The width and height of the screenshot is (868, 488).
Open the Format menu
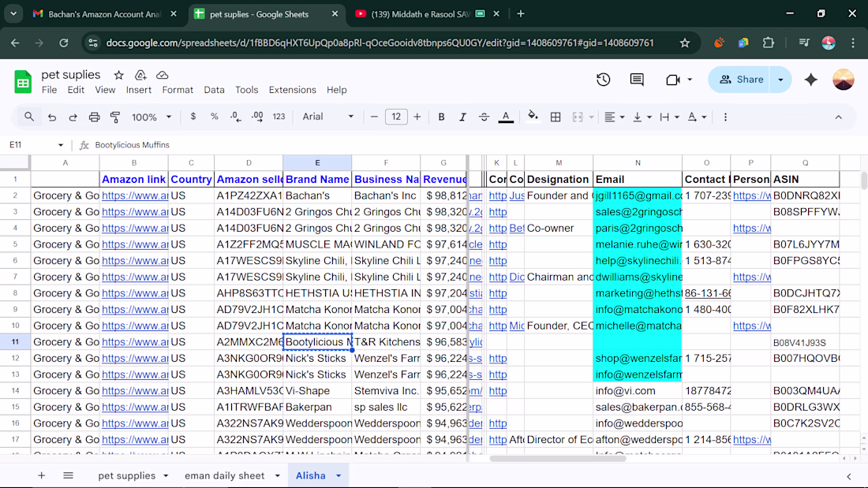click(177, 90)
